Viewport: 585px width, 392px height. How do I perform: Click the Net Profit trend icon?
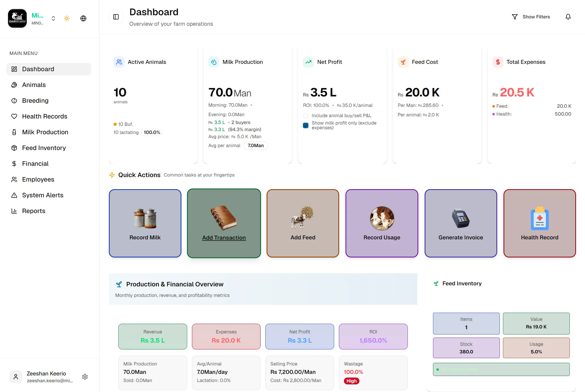(x=308, y=62)
